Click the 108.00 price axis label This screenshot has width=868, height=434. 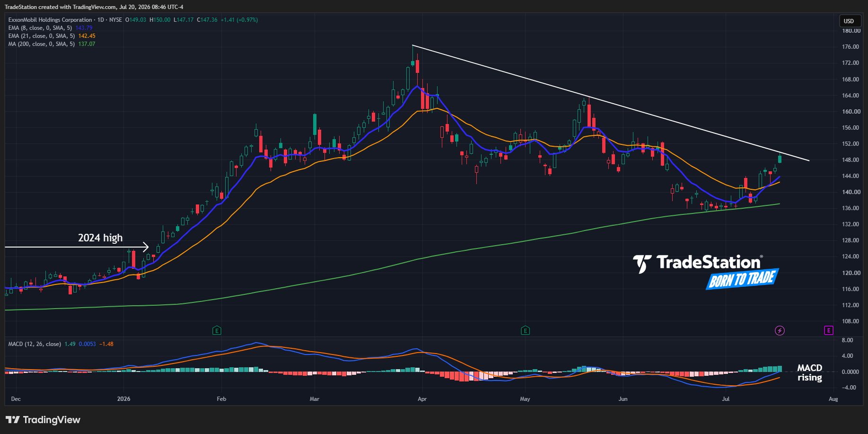click(x=851, y=321)
